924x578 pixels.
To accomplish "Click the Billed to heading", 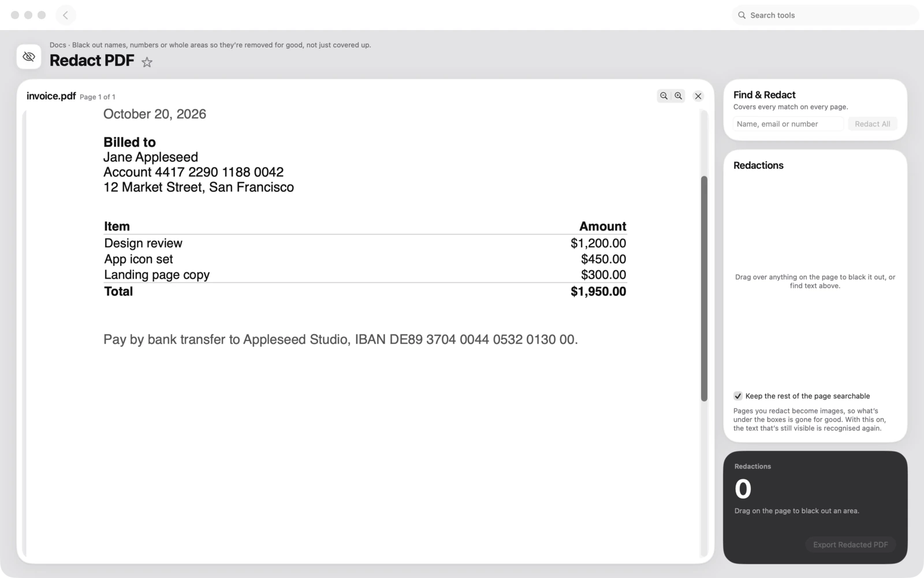I will click(129, 142).
